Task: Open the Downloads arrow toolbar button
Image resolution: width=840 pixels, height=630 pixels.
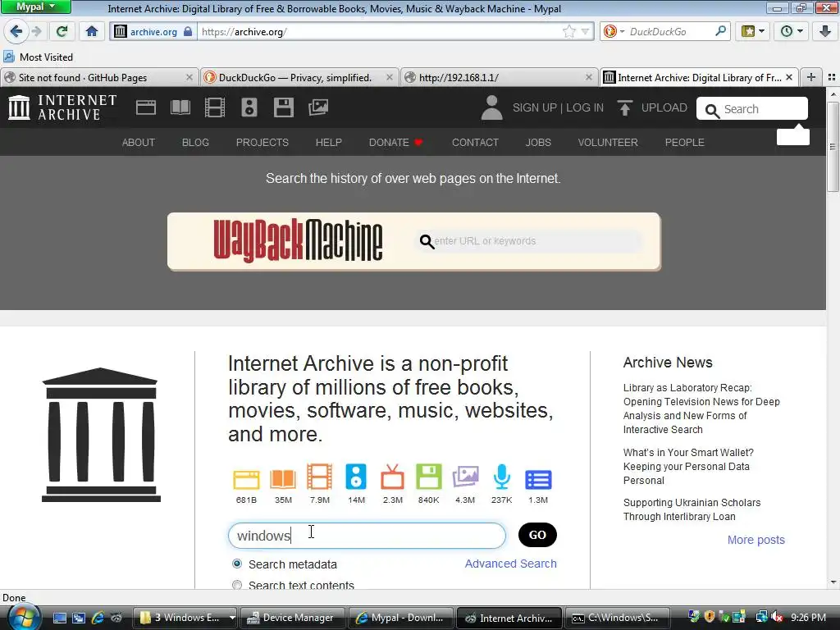Action: click(825, 32)
